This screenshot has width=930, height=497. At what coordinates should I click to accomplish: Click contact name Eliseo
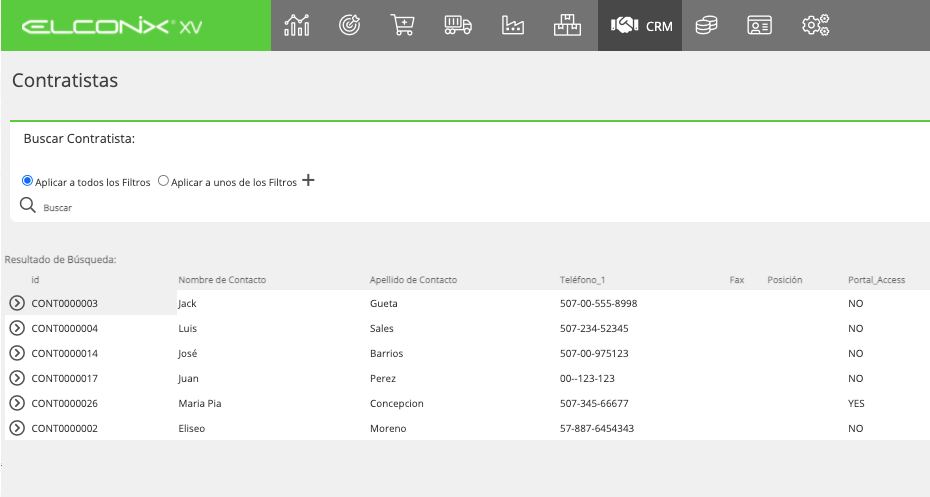pos(192,428)
